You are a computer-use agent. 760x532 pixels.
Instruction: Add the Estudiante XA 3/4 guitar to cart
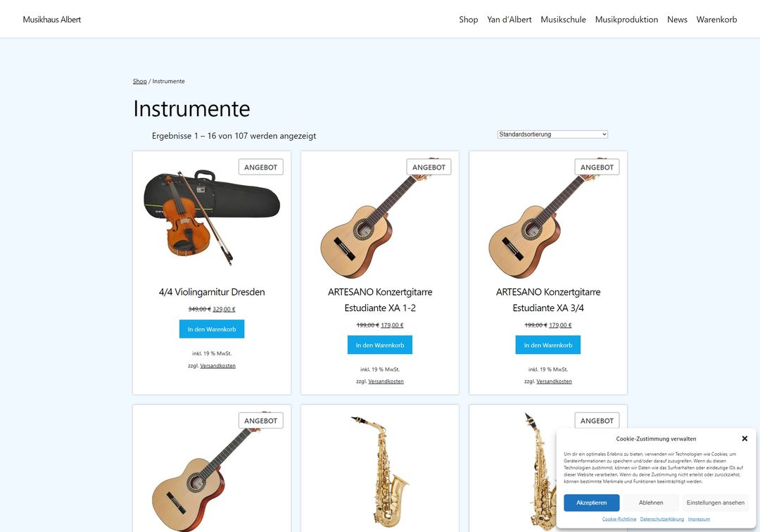[547, 345]
